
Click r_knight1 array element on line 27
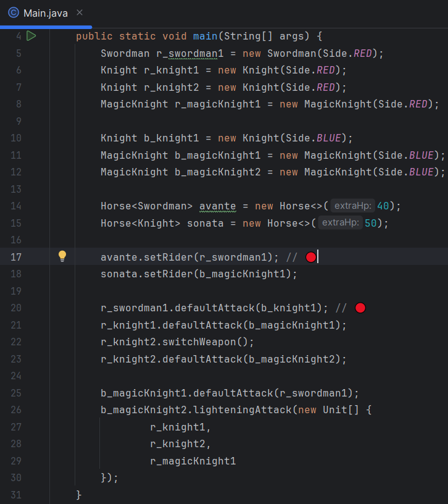[178, 427]
